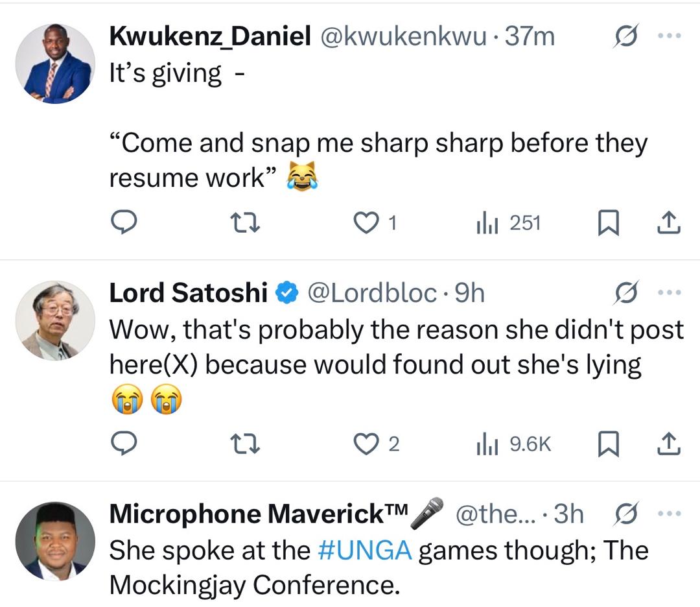Image resolution: width=700 pixels, height=607 pixels.
Task: Share Lord Satoshi's tweet
Action: [668, 444]
